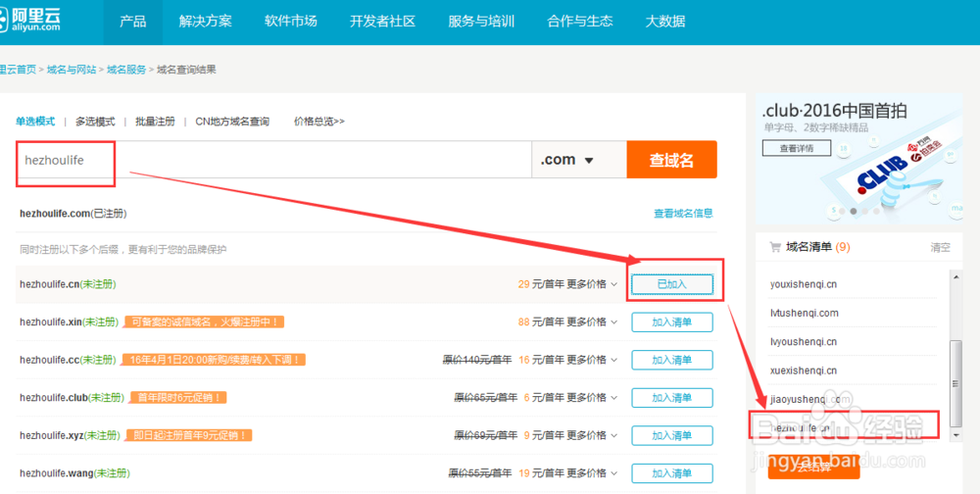Image resolution: width=980 pixels, height=494 pixels.
Task: Expand 更多价格 for hezhoulife.xyz
Action: click(x=592, y=435)
